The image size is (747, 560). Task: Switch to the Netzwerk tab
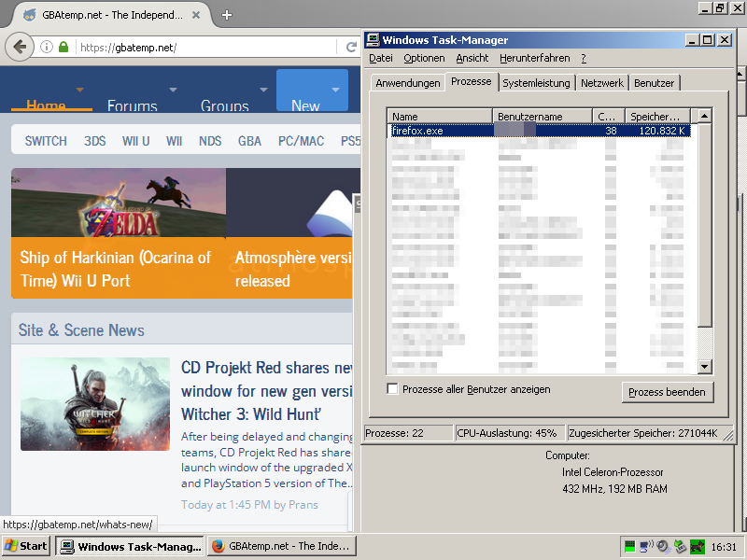point(602,83)
